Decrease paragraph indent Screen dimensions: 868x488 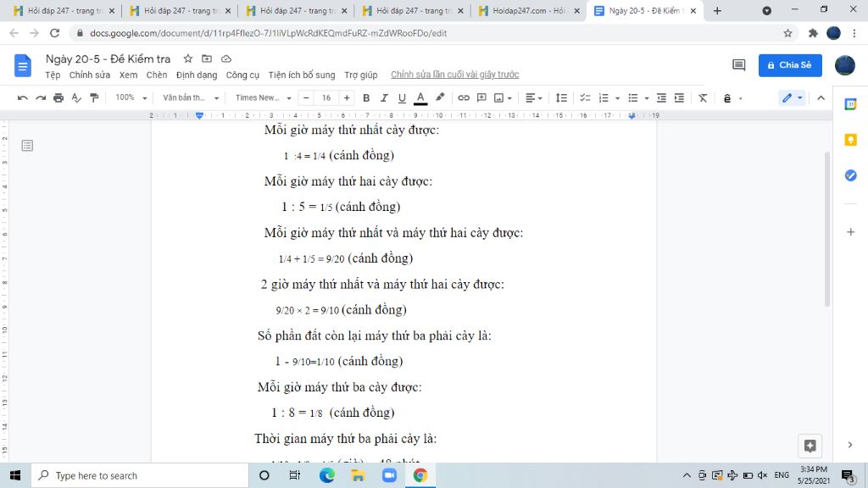click(661, 98)
